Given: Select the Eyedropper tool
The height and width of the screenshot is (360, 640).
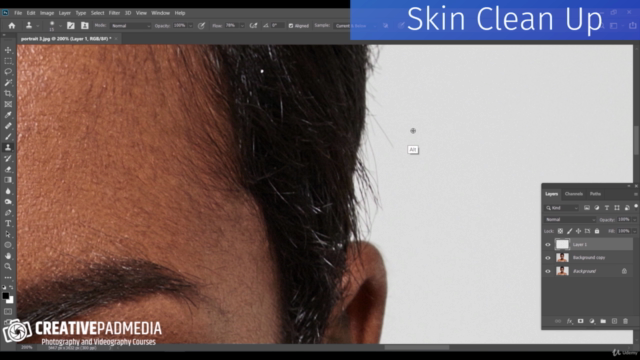Looking at the screenshot, I should point(8,115).
